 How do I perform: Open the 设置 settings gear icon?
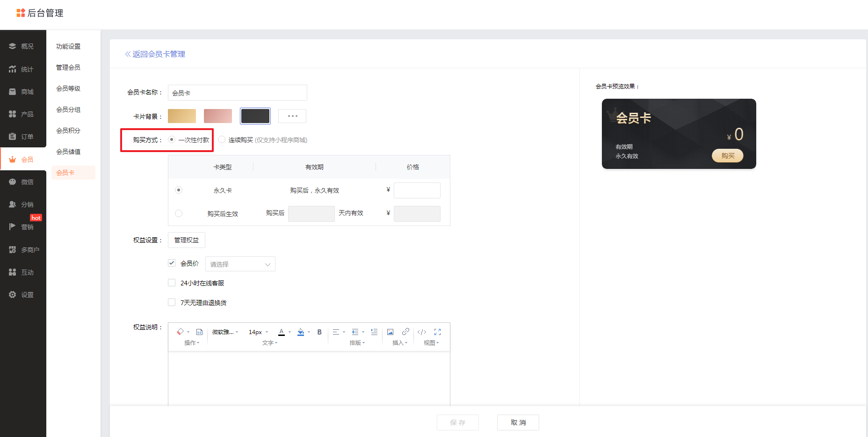[x=13, y=295]
